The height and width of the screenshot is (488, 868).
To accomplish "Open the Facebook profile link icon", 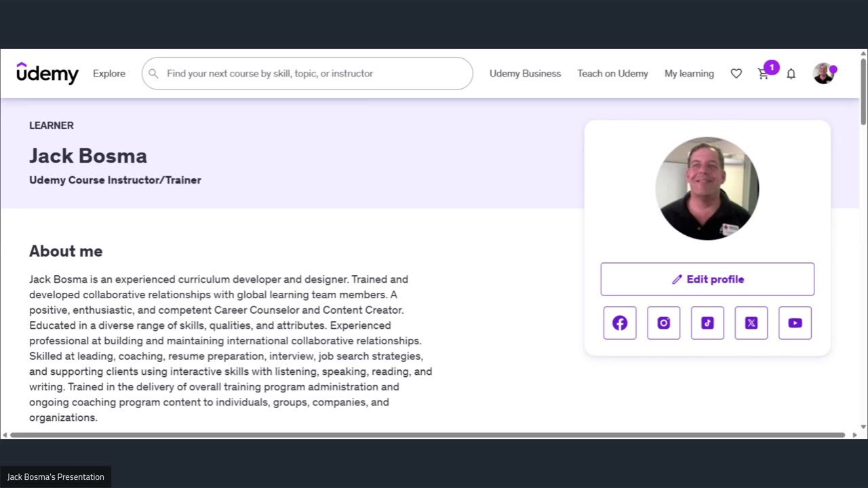I will coord(620,323).
